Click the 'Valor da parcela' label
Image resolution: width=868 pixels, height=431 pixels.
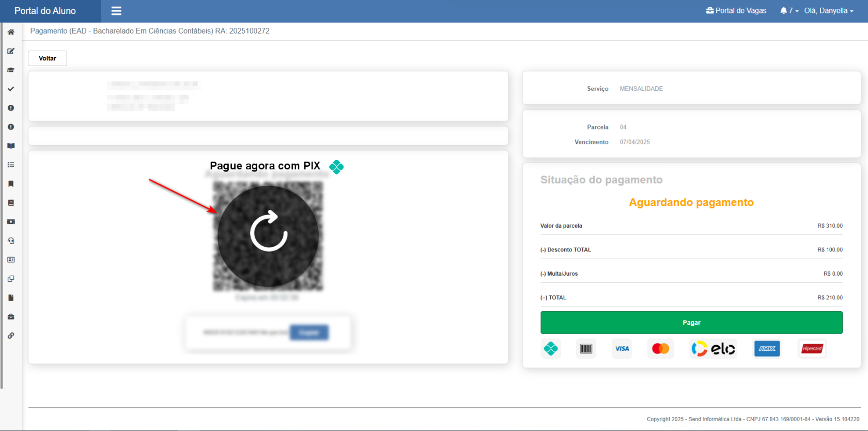[561, 226]
